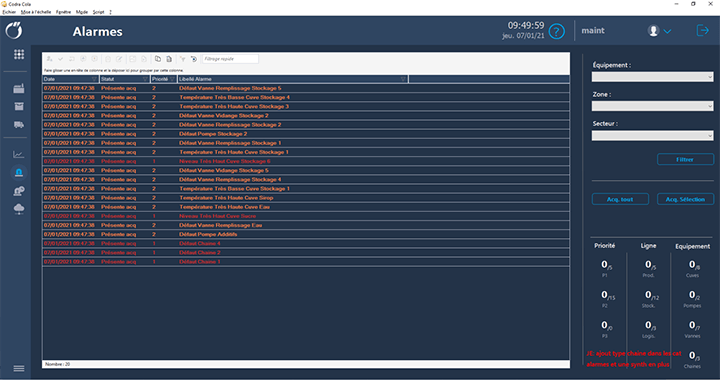Click the Filtrage rapide input field
720x380 pixels.
(230, 59)
